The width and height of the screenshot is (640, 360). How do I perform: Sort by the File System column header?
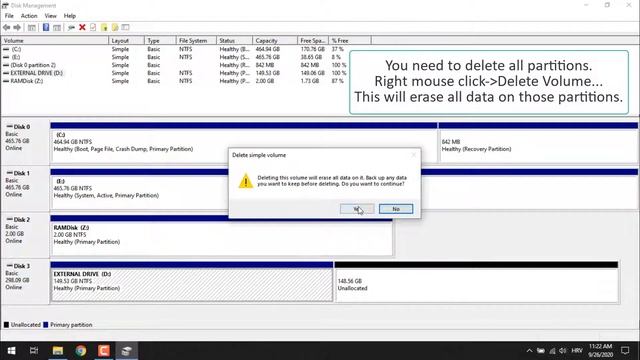tap(196, 41)
